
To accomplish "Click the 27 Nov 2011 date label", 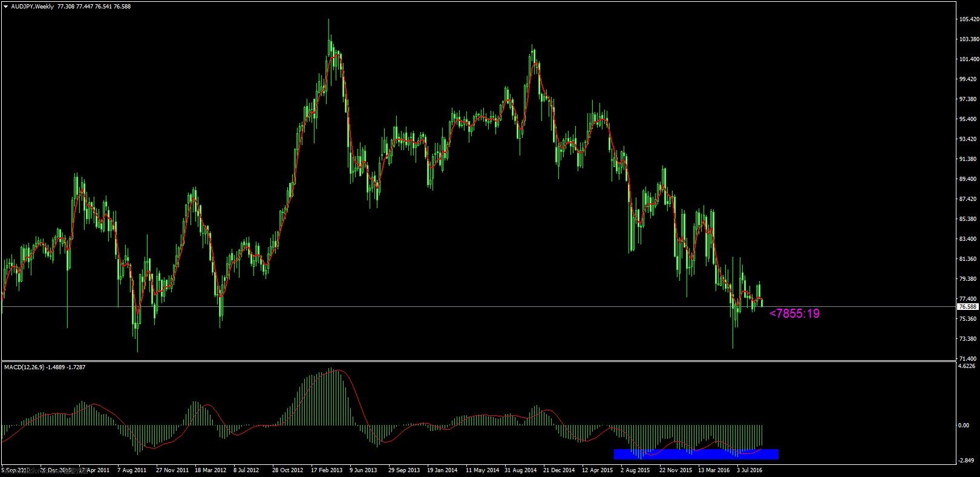I will 172,470.
